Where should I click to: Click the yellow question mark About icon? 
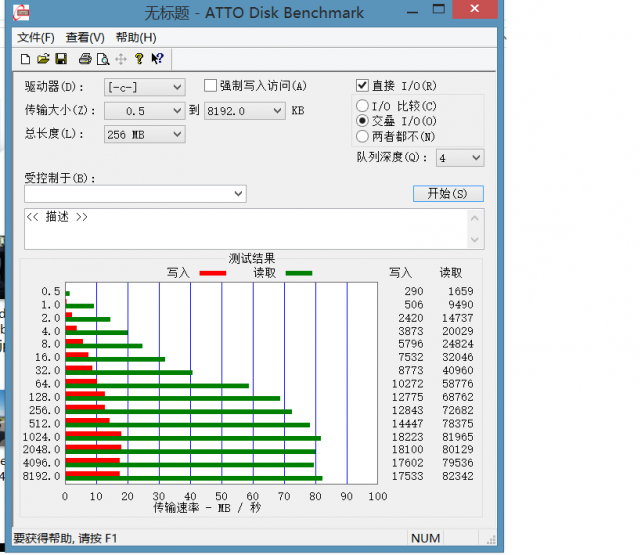pos(139,59)
